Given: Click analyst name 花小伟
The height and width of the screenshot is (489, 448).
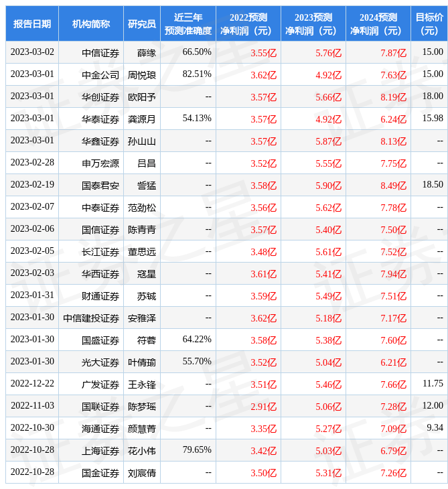Looking at the screenshot, I should (142, 450).
